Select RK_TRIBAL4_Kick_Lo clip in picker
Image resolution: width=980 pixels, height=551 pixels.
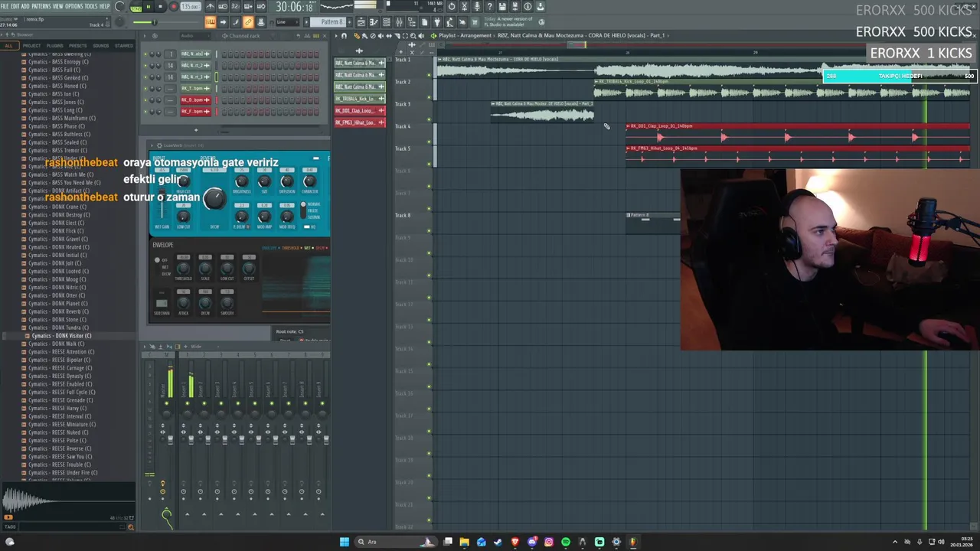(360, 99)
